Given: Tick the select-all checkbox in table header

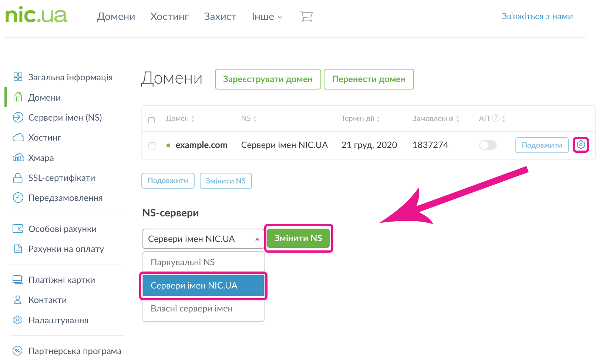Looking at the screenshot, I should pyautogui.click(x=151, y=119).
